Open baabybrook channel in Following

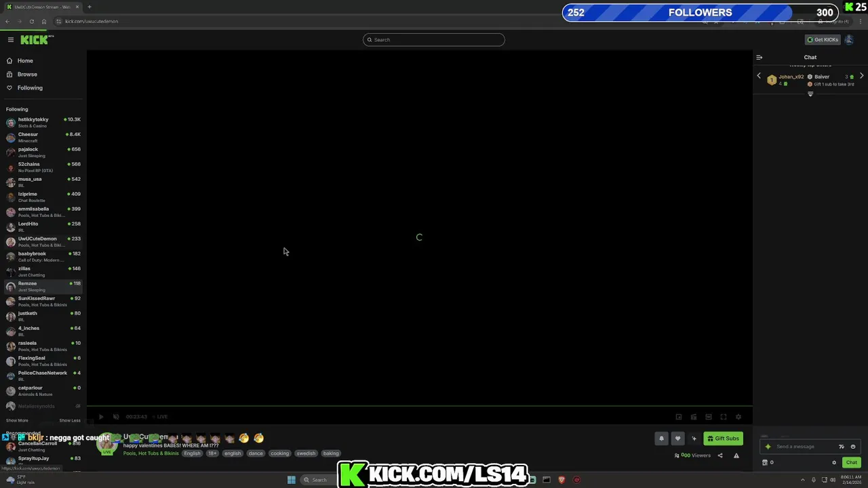(43, 257)
